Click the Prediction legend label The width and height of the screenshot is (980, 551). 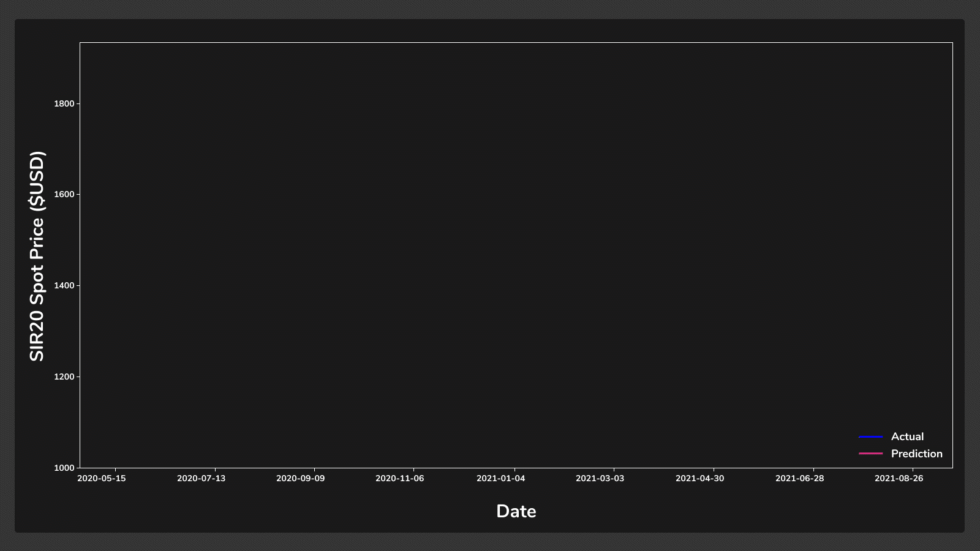tap(916, 454)
